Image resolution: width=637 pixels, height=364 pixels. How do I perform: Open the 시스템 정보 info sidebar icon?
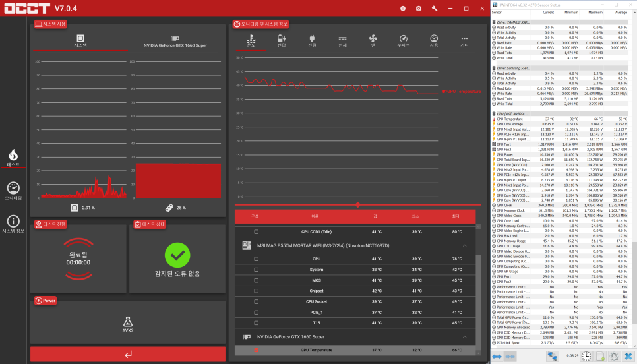(x=13, y=224)
